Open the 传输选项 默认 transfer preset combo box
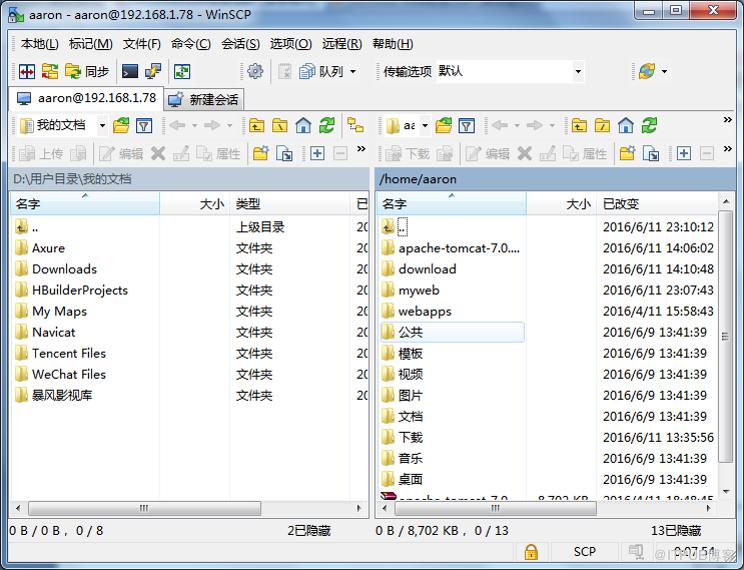The width and height of the screenshot is (744, 570). pyautogui.click(x=510, y=72)
